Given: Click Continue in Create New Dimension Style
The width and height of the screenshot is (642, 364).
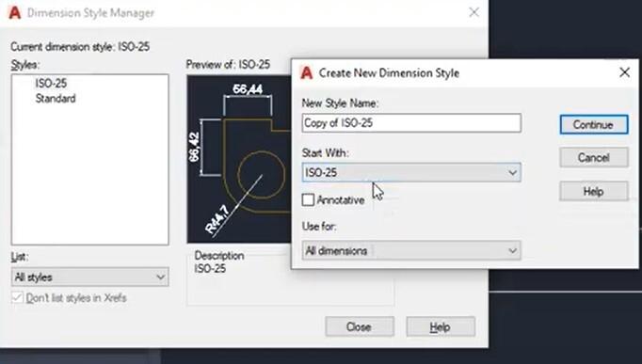Looking at the screenshot, I should click(594, 124).
